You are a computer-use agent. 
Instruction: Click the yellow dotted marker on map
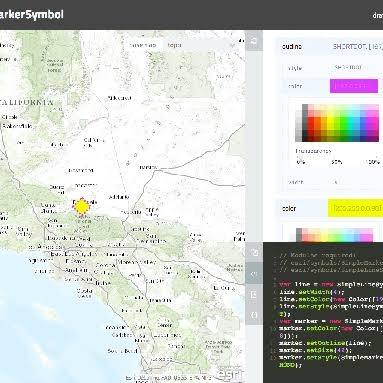[x=81, y=207]
